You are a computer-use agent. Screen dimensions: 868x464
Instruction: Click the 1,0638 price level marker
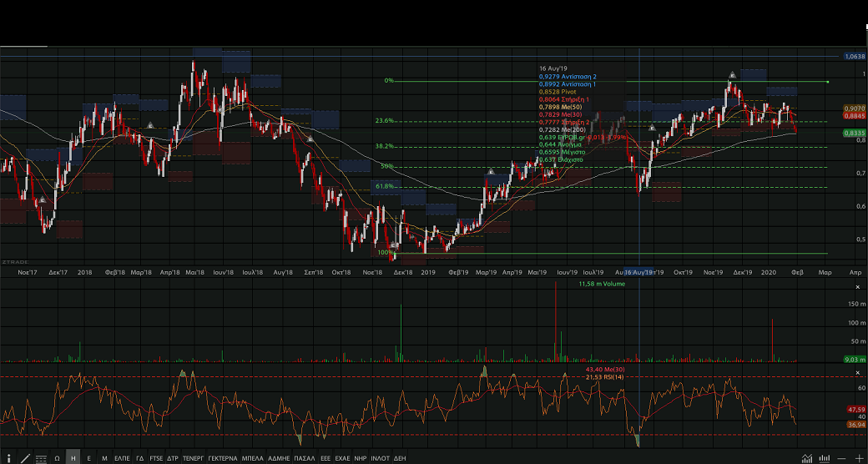854,57
